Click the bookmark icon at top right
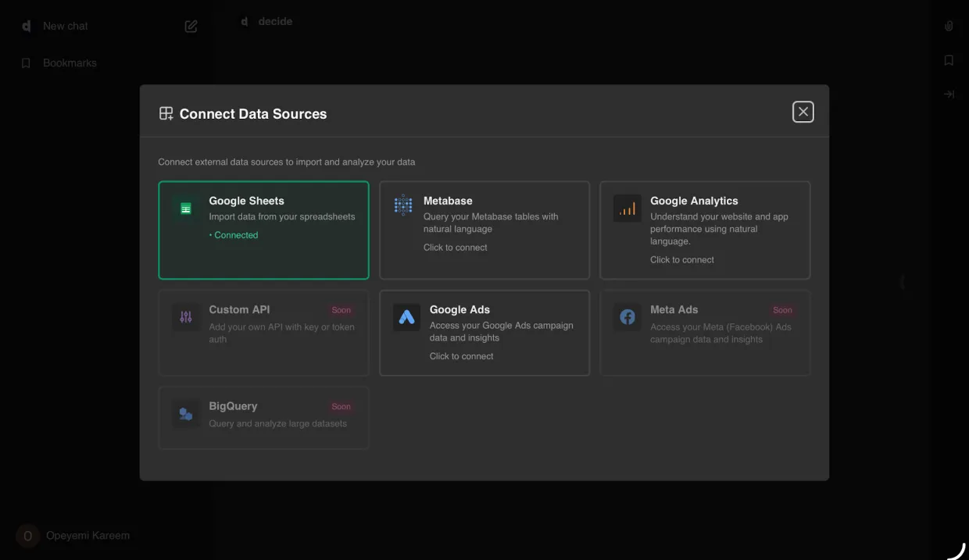969x560 pixels. [949, 60]
